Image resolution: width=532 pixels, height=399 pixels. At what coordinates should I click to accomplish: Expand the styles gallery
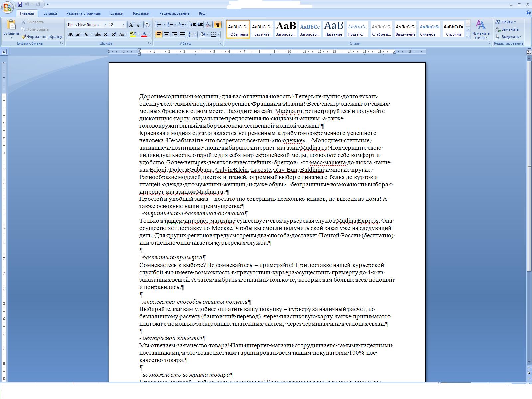[x=468, y=36]
